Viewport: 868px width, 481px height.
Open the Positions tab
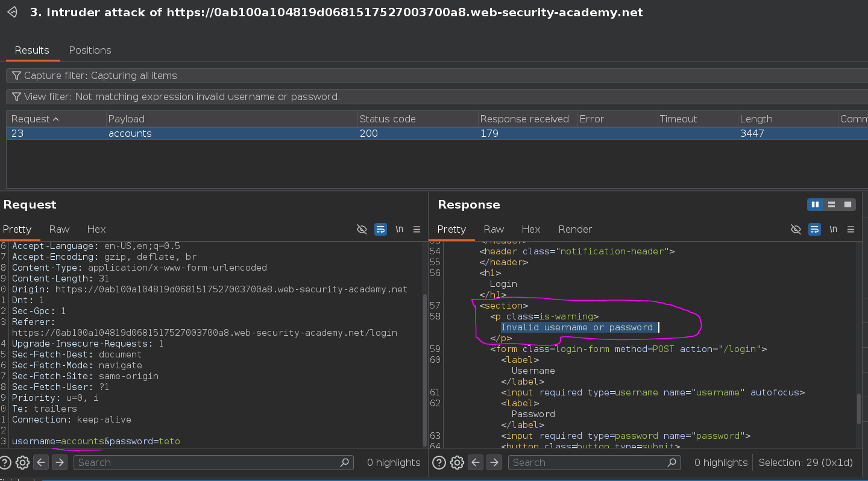(x=90, y=50)
